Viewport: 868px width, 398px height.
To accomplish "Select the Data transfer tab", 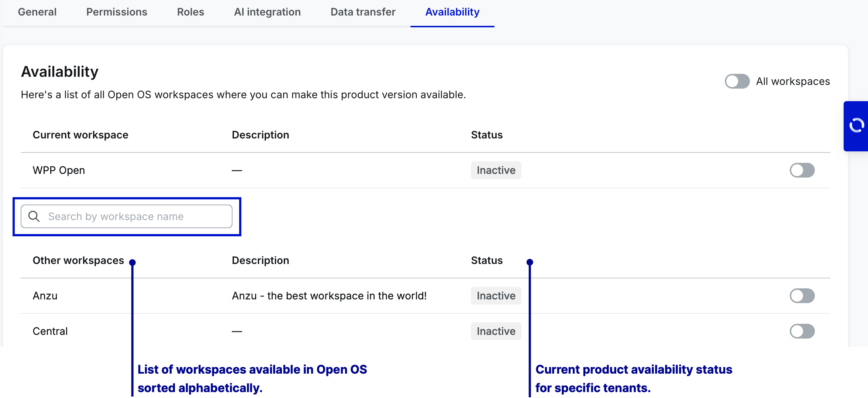I will tap(363, 12).
